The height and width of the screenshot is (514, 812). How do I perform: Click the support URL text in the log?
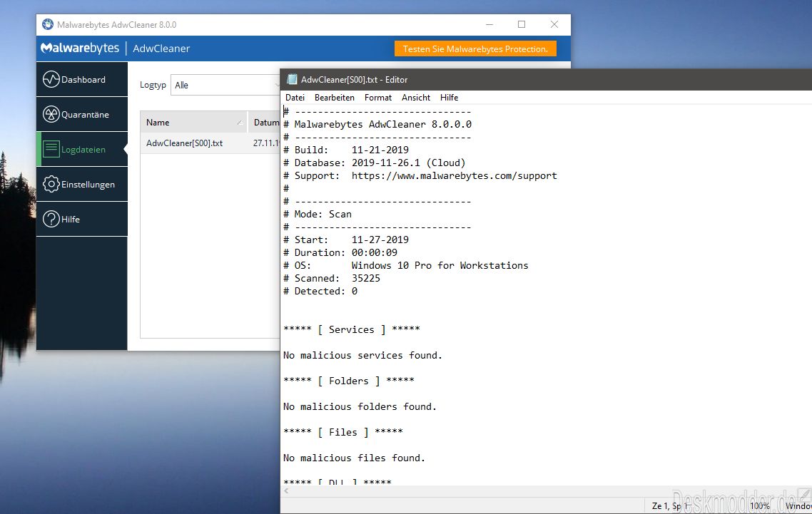(x=454, y=175)
